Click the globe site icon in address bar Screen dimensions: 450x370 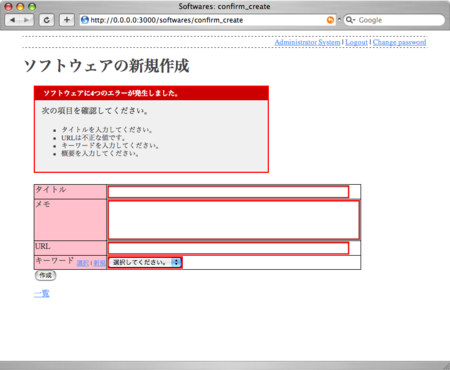coord(85,20)
